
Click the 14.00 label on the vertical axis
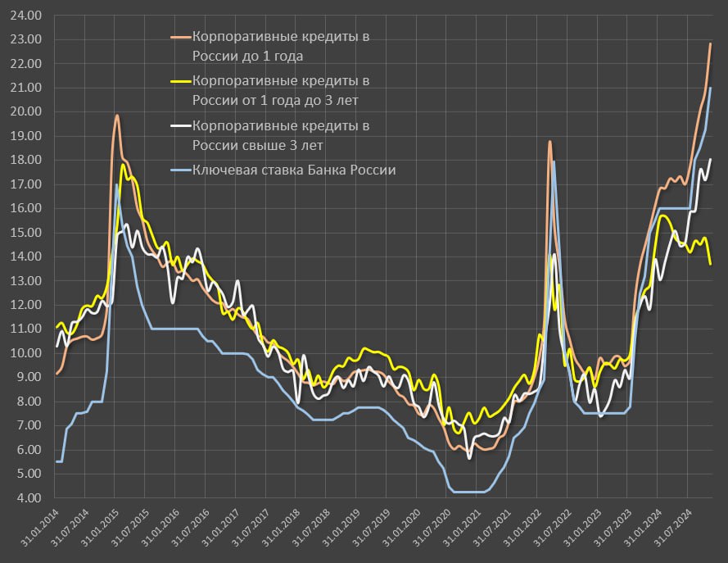[x=29, y=257]
